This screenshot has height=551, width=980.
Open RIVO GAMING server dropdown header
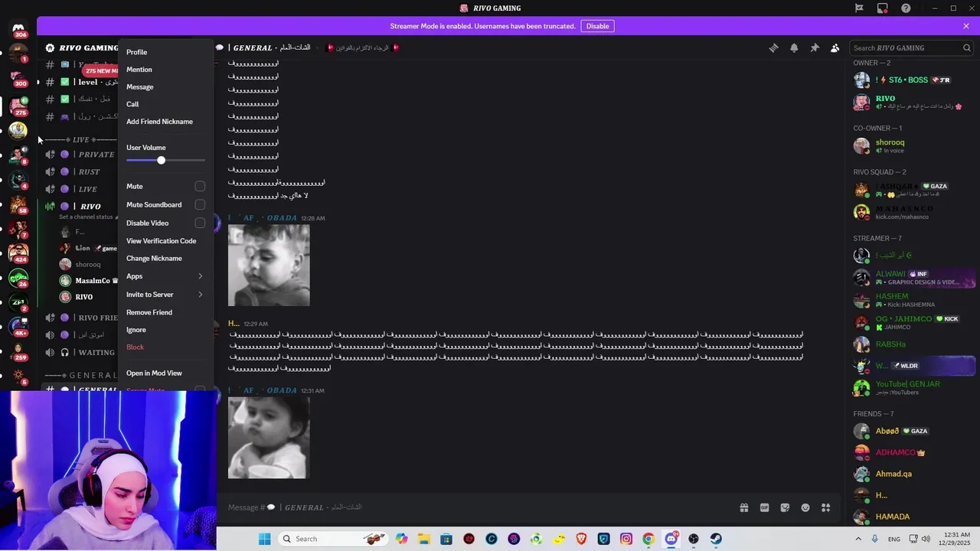(81, 47)
